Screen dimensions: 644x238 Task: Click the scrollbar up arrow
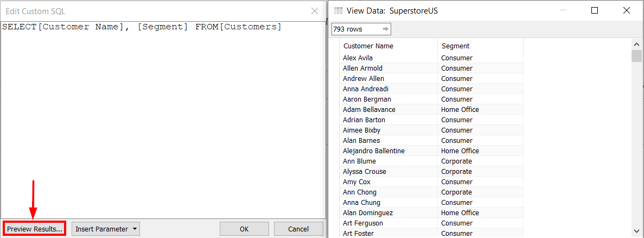coord(637,44)
